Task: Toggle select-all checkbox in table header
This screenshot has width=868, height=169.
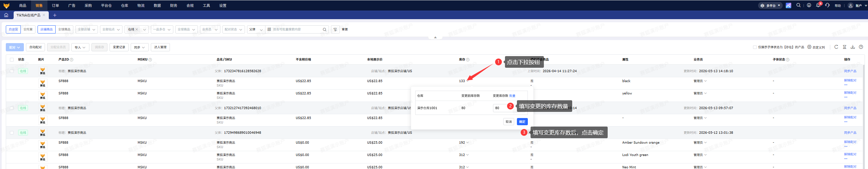Action: (x=12, y=60)
